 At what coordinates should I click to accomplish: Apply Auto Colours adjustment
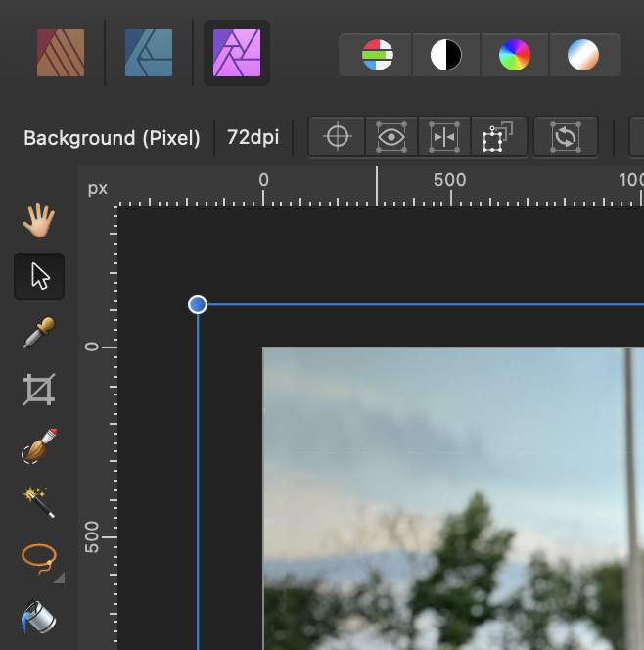click(x=514, y=55)
